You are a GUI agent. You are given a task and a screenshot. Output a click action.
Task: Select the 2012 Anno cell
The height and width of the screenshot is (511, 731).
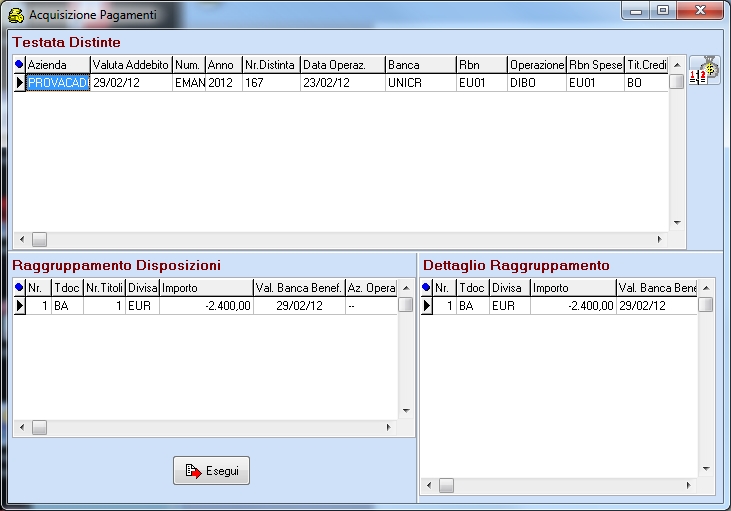224,83
